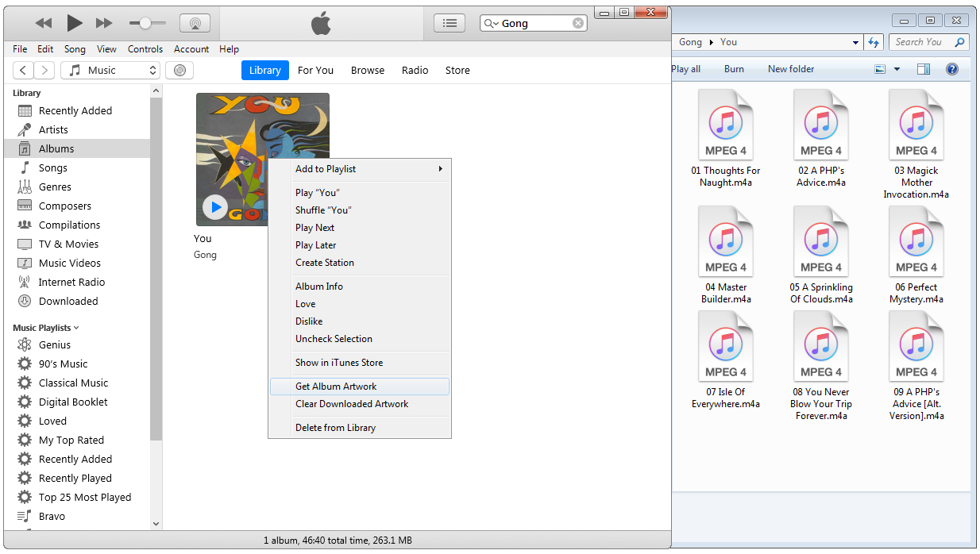Image resolution: width=980 pixels, height=554 pixels.
Task: Clear the Gong search with the X button
Action: [578, 23]
